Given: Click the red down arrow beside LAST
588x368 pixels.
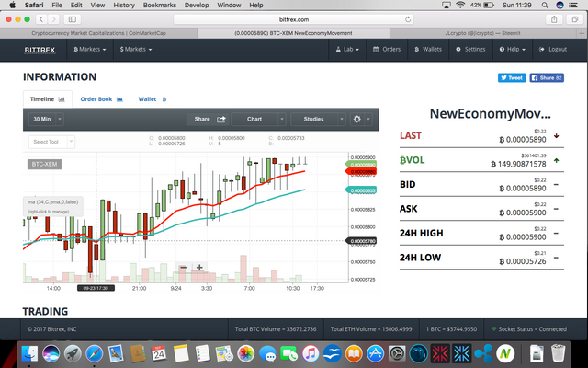Looking at the screenshot, I should pyautogui.click(x=557, y=136).
